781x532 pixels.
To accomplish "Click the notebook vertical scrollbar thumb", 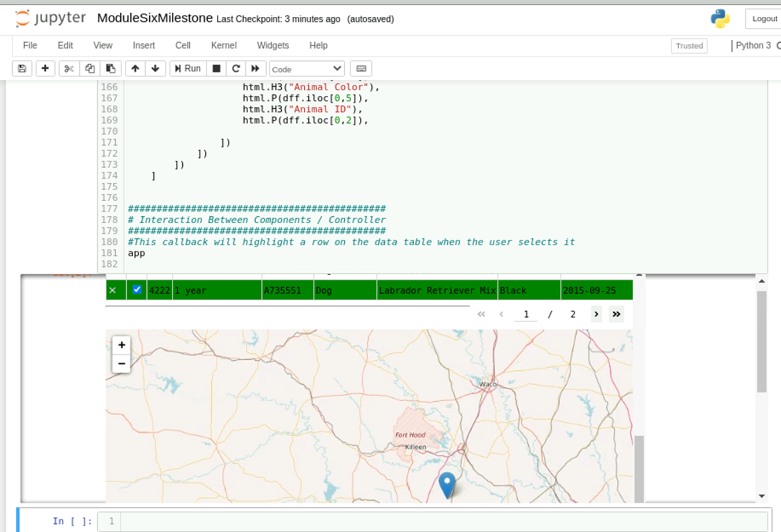I will click(762, 342).
